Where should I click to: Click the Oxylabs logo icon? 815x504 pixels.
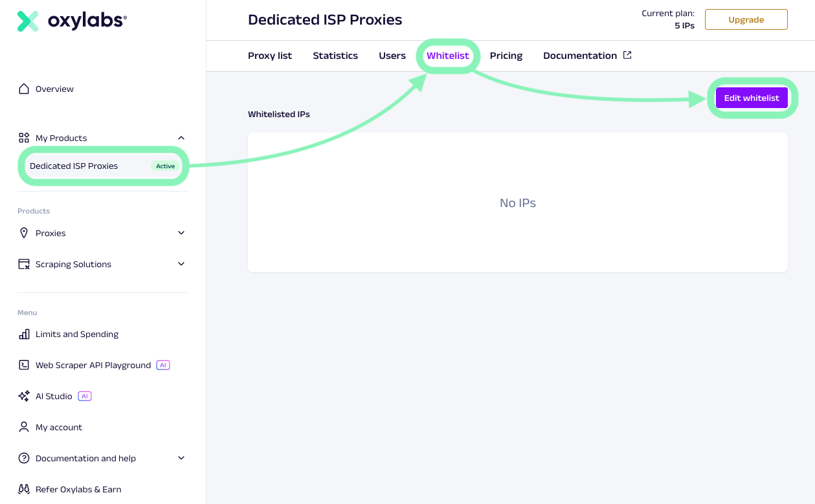tap(28, 21)
